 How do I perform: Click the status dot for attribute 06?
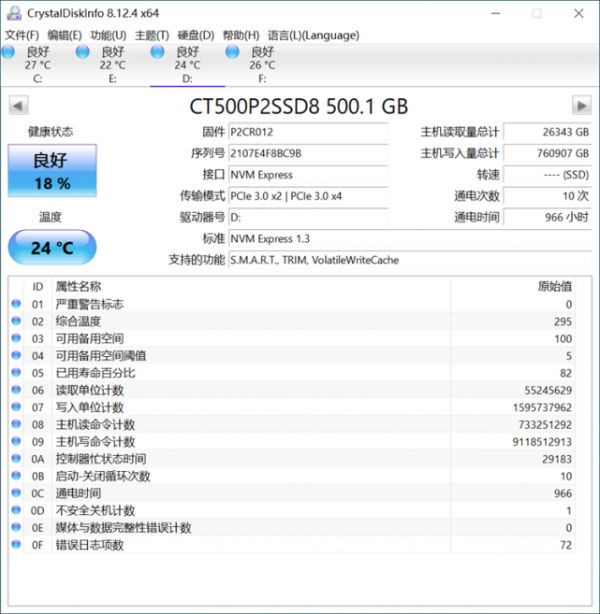point(16,390)
